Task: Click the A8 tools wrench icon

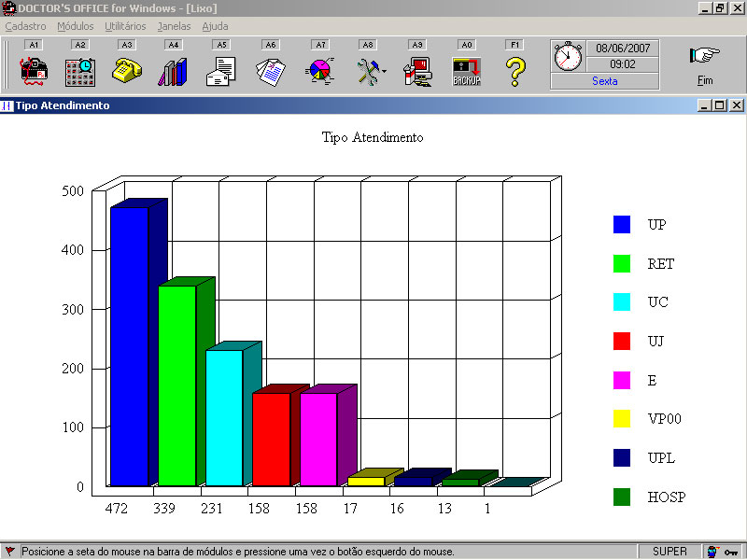Action: tap(367, 72)
